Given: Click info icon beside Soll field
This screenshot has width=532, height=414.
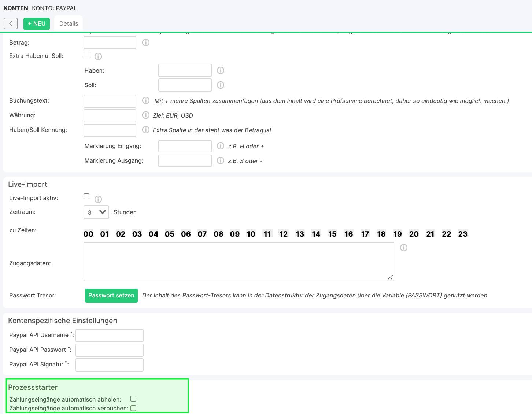Looking at the screenshot, I should [x=221, y=85].
